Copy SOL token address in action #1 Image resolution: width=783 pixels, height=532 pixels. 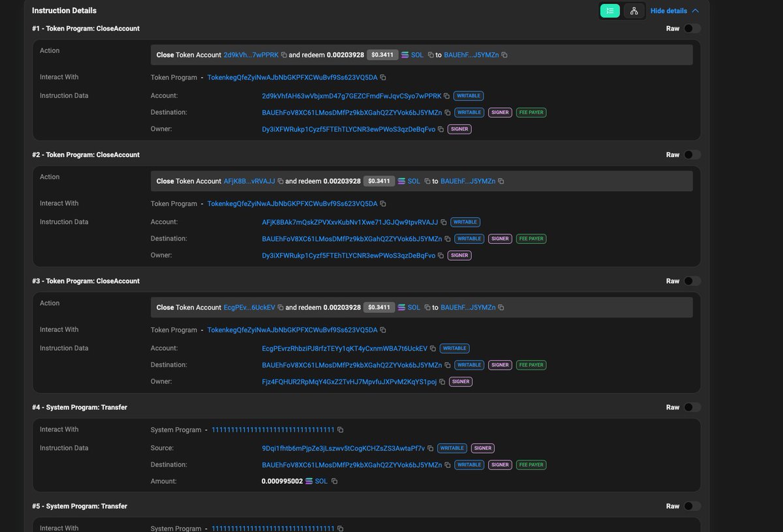click(x=431, y=55)
